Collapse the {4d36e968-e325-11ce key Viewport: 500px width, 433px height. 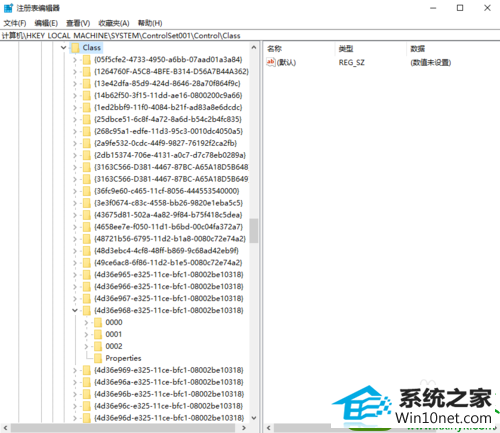coord(75,311)
